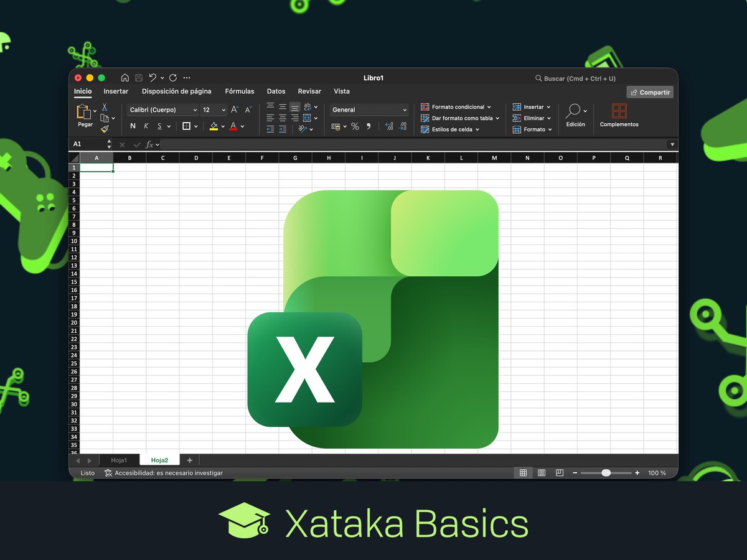Decrease font size with smaller A icon
747x560 pixels.
point(248,110)
